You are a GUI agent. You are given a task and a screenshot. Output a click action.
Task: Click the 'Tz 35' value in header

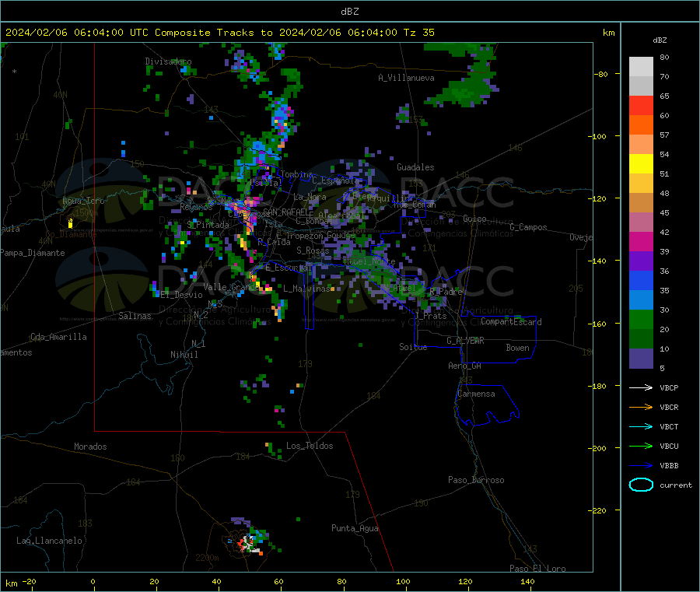click(x=418, y=33)
